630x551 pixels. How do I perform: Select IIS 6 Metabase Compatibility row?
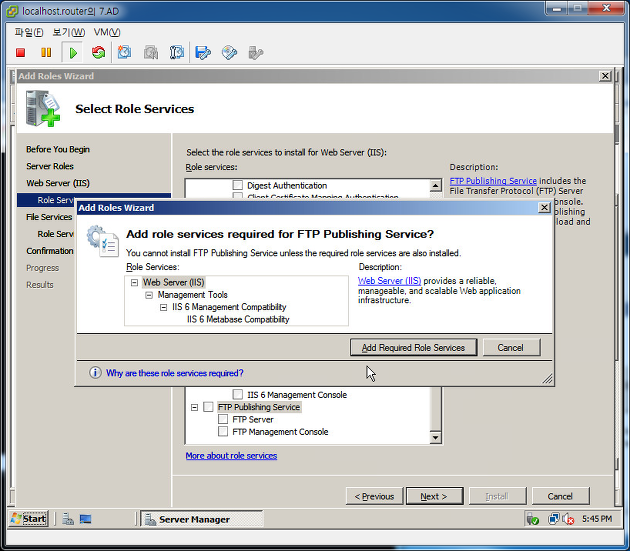[238, 319]
